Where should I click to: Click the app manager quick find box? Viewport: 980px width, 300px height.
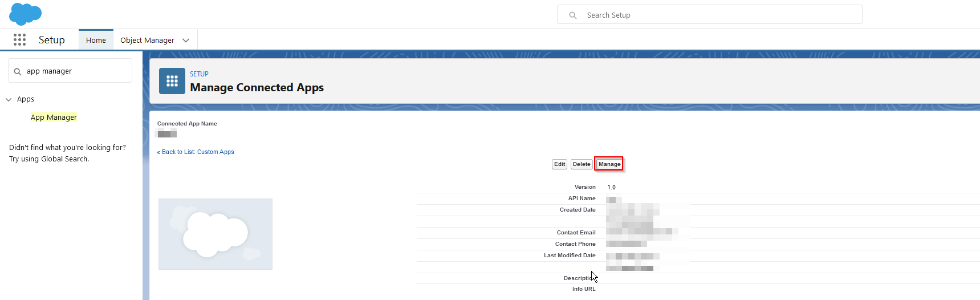(70, 71)
